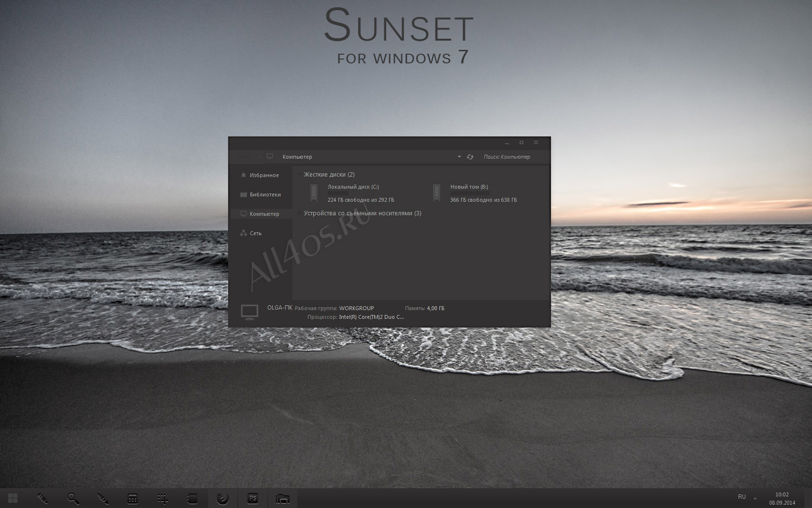Click the Локальный диск (C:) label
This screenshot has width=812, height=508.
coord(353,187)
